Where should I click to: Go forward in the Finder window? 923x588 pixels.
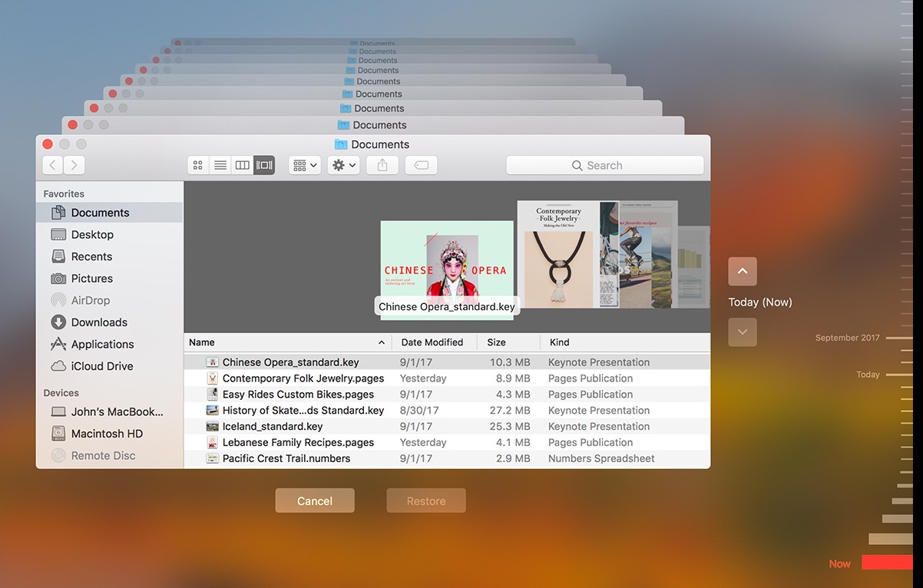[x=74, y=165]
